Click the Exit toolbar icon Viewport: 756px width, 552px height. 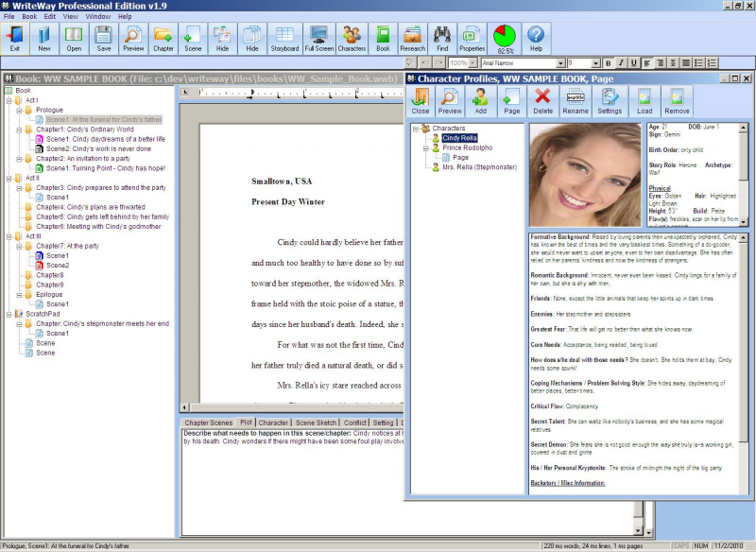[x=15, y=38]
